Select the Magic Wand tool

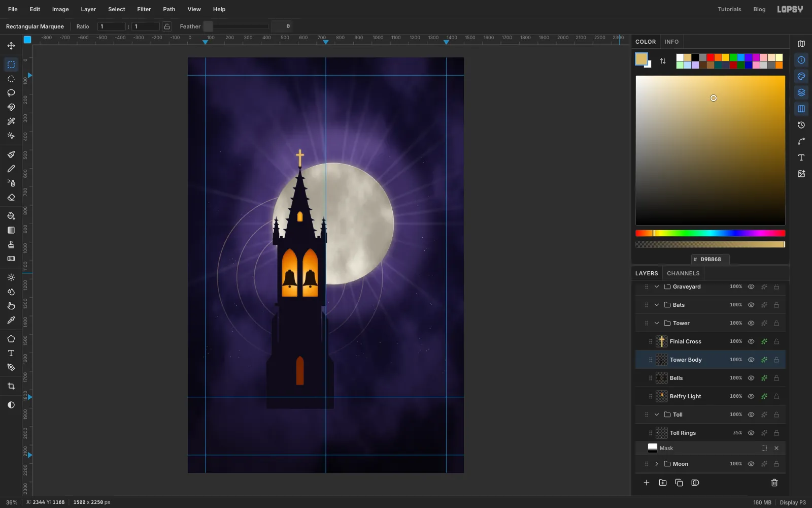point(11,121)
